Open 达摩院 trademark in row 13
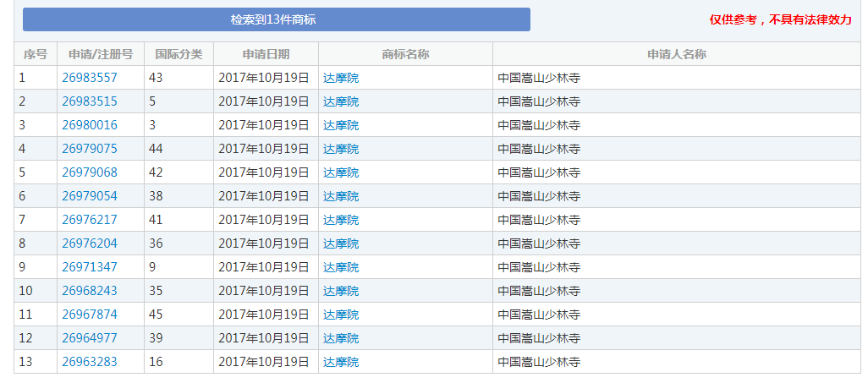The image size is (868, 383). point(341,362)
